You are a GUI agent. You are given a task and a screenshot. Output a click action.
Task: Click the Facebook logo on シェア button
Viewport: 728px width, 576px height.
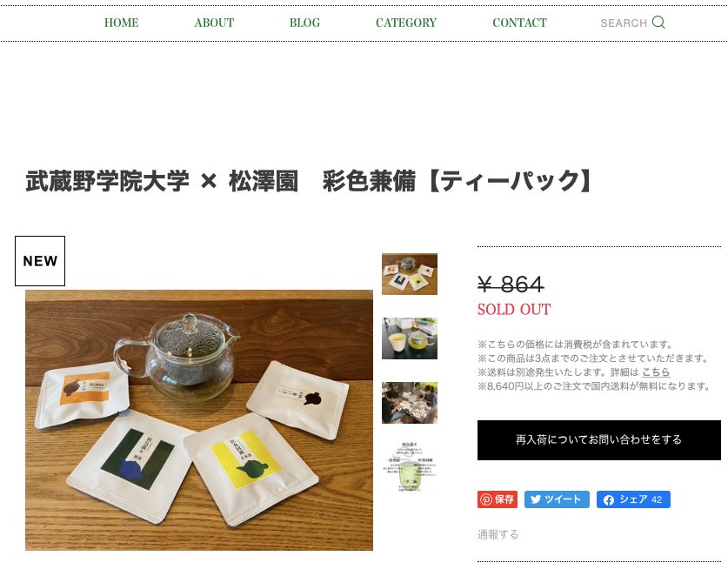608,499
